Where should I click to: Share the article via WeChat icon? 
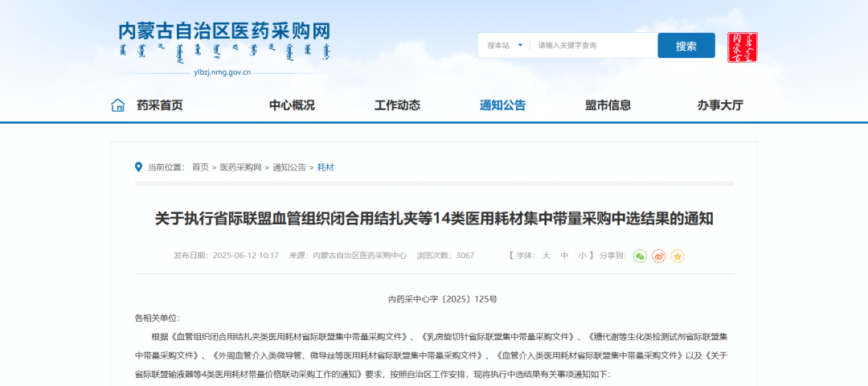tap(640, 256)
